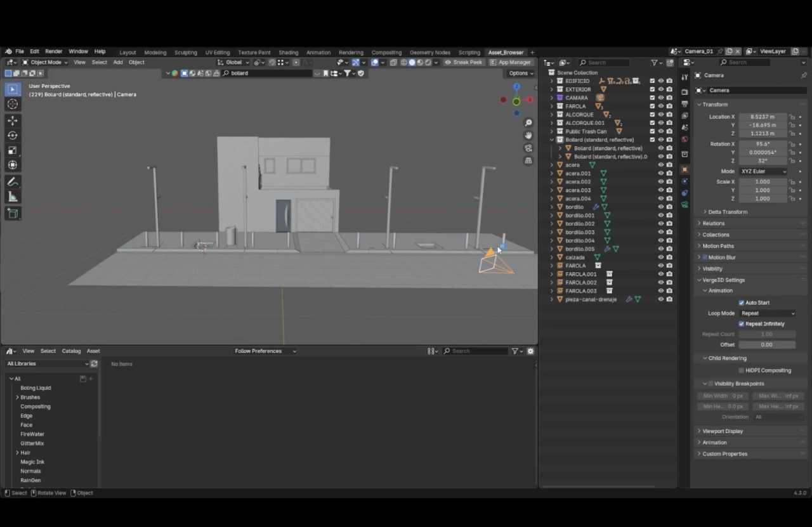The width and height of the screenshot is (812, 527).
Task: Click the Sneak Peek button
Action: pyautogui.click(x=464, y=63)
